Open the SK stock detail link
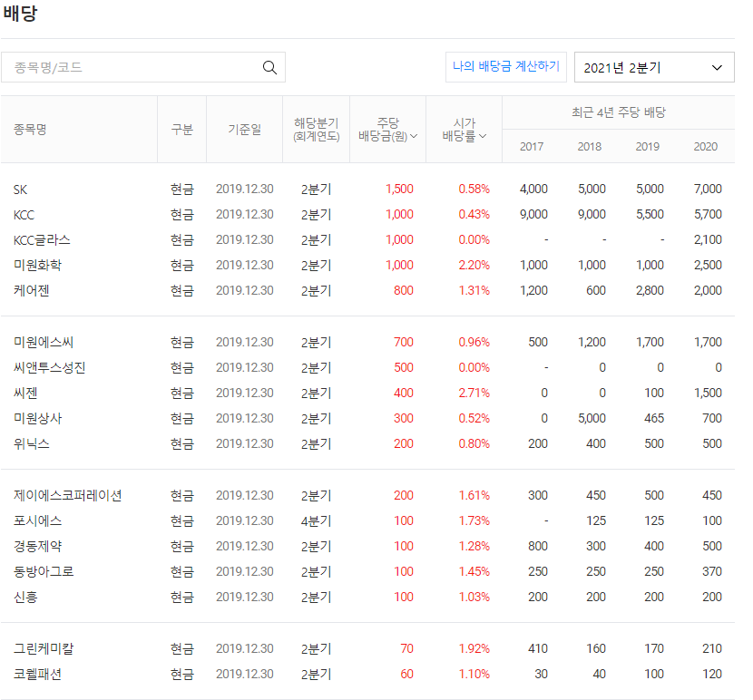The height and width of the screenshot is (700, 753). pyautogui.click(x=20, y=190)
